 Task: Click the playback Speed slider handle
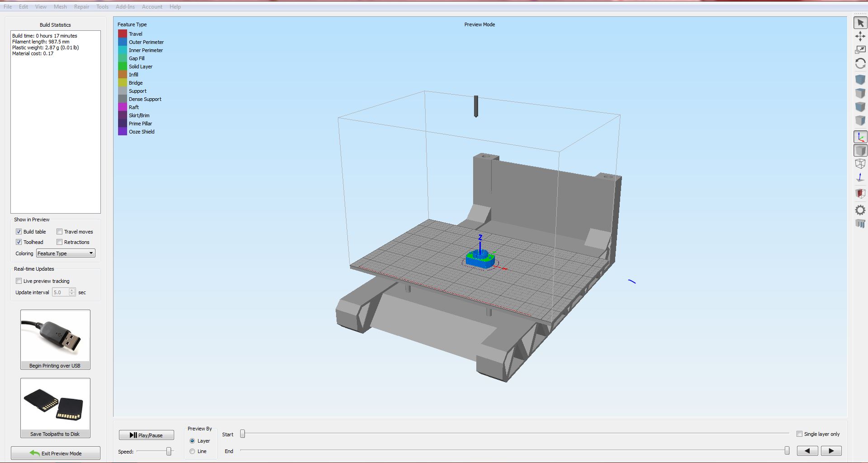point(169,451)
